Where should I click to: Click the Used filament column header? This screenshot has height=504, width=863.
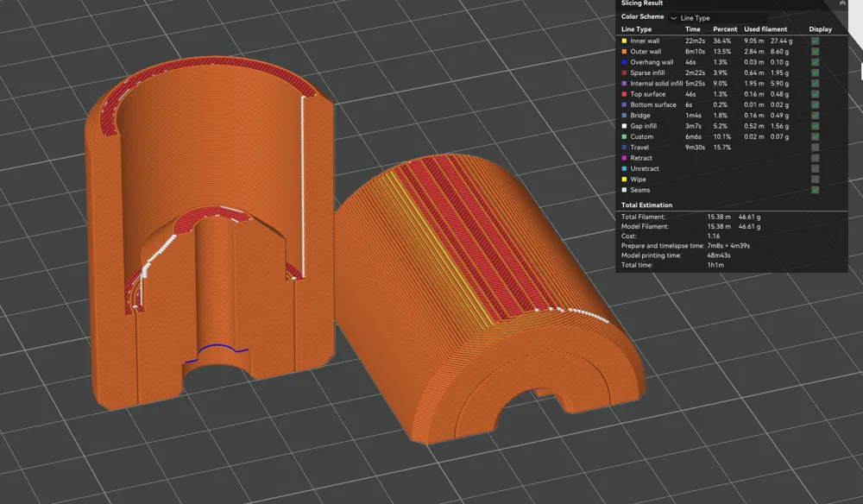(x=765, y=29)
